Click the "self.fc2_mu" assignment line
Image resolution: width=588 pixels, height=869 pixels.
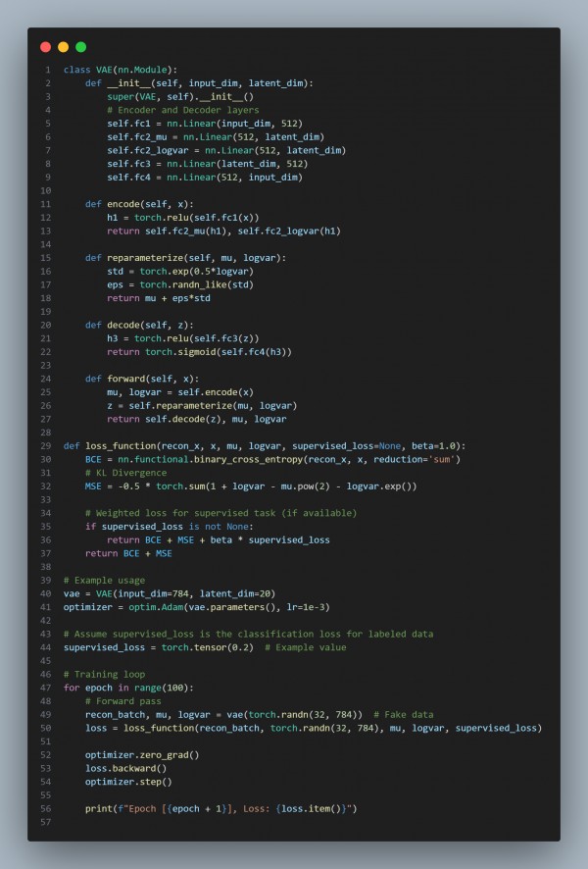point(216,137)
